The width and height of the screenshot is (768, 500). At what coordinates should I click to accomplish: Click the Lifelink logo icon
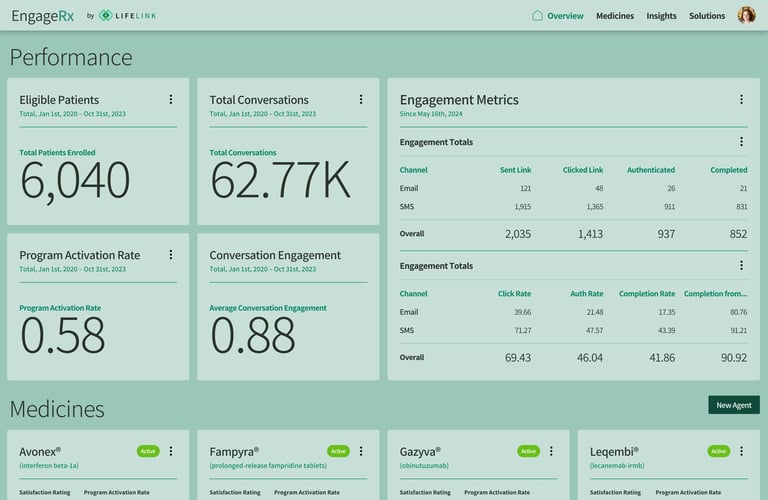click(x=105, y=15)
